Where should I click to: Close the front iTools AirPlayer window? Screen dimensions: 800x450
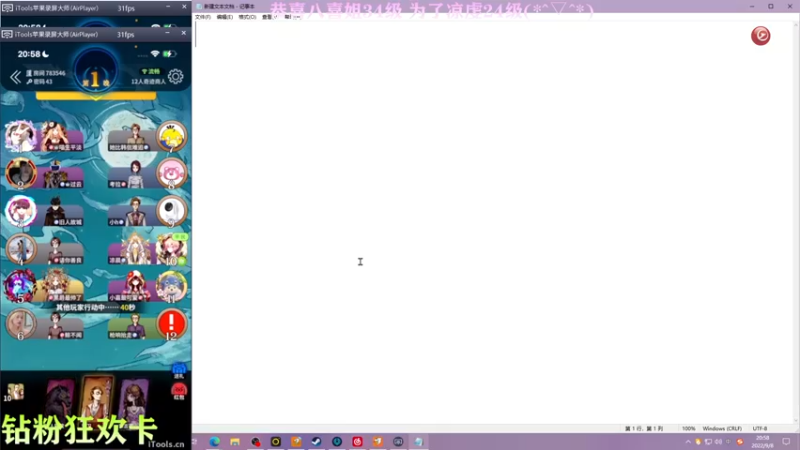pyautogui.click(x=184, y=33)
